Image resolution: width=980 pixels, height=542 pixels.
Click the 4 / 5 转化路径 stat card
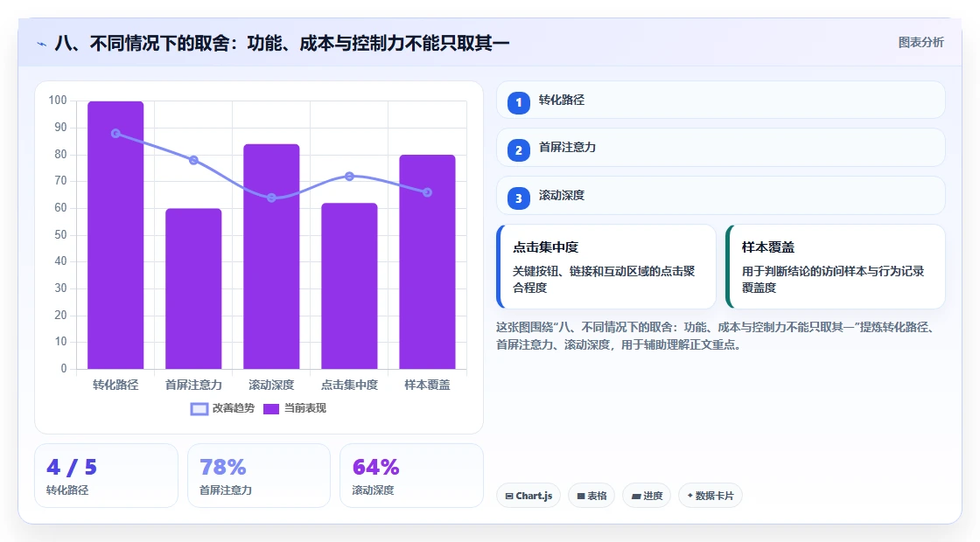106,476
